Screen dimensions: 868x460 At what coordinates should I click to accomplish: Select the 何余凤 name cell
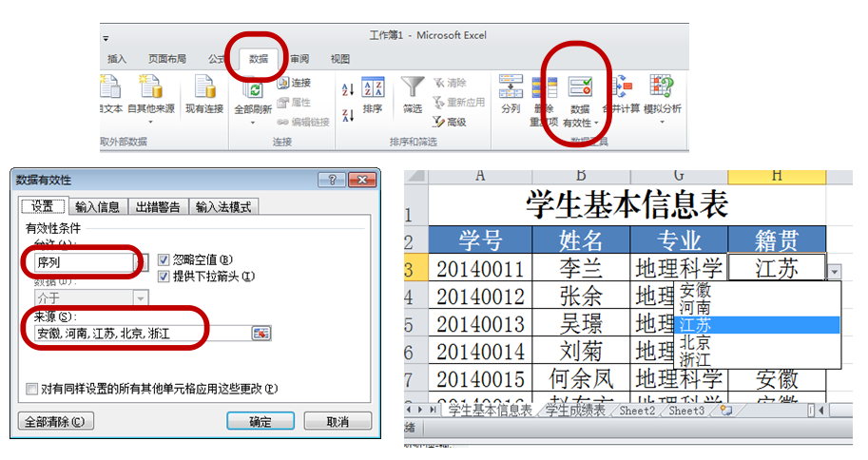point(581,378)
